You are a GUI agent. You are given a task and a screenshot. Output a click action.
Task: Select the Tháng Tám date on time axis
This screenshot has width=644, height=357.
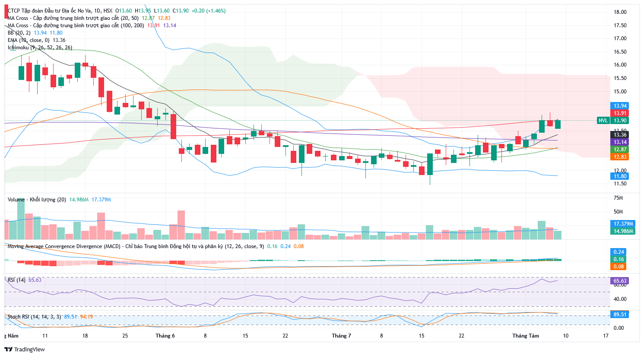pyautogui.click(x=526, y=336)
